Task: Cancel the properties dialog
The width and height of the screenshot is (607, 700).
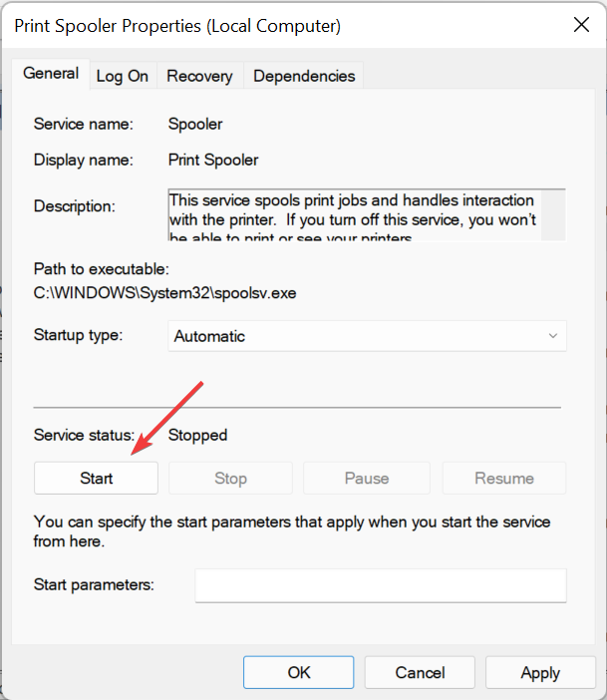Action: (420, 672)
